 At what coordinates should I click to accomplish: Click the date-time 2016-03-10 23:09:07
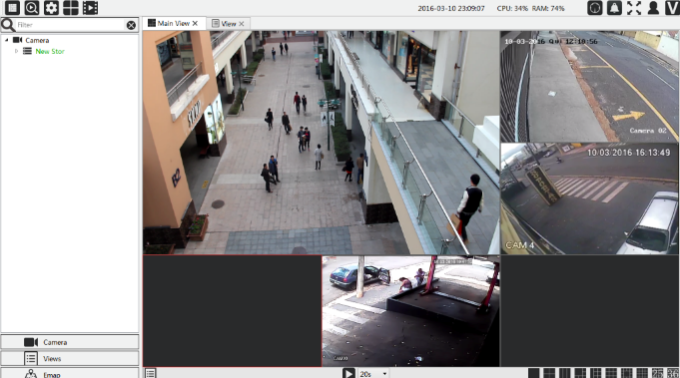point(451,8)
